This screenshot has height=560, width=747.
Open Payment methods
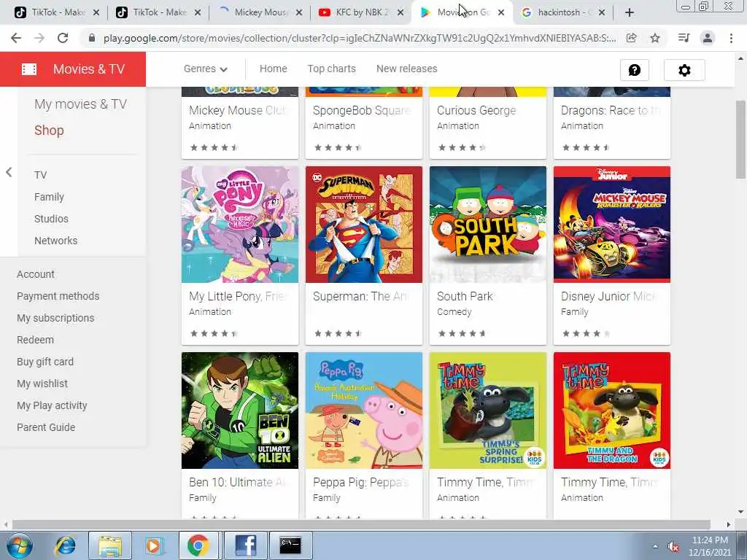(58, 296)
